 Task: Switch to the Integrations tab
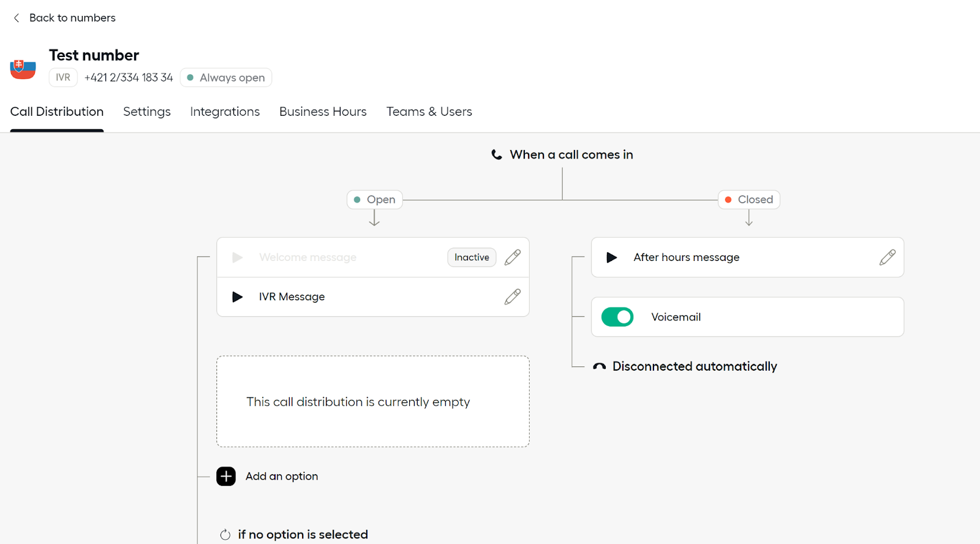tap(225, 111)
